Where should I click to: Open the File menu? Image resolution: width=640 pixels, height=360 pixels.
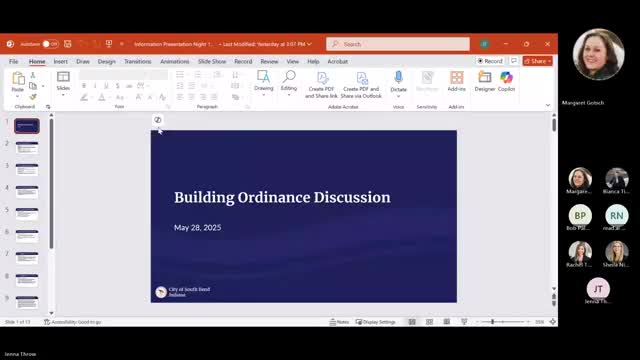[x=13, y=61]
